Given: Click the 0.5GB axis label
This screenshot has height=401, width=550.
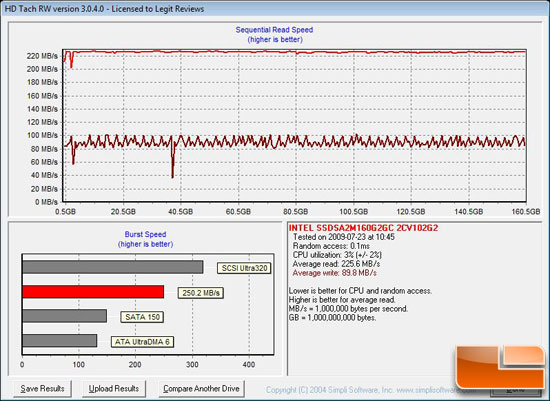Looking at the screenshot, I should (x=65, y=211).
